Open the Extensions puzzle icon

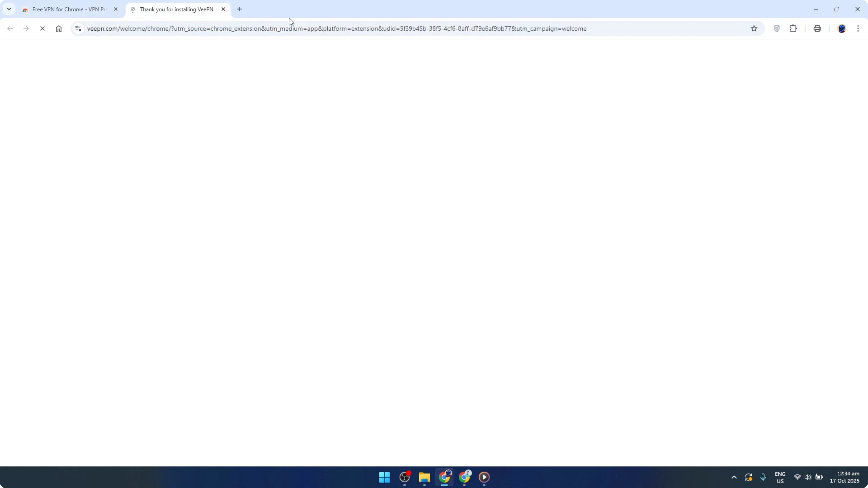[x=793, y=29]
